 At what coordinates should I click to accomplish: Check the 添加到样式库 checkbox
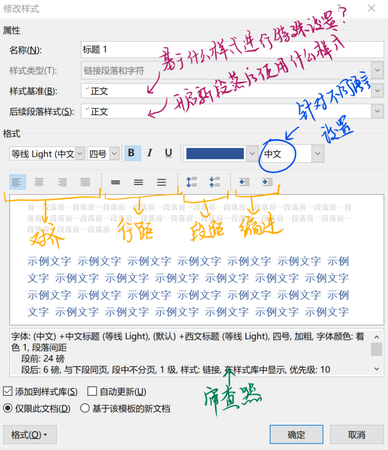pyautogui.click(x=8, y=391)
